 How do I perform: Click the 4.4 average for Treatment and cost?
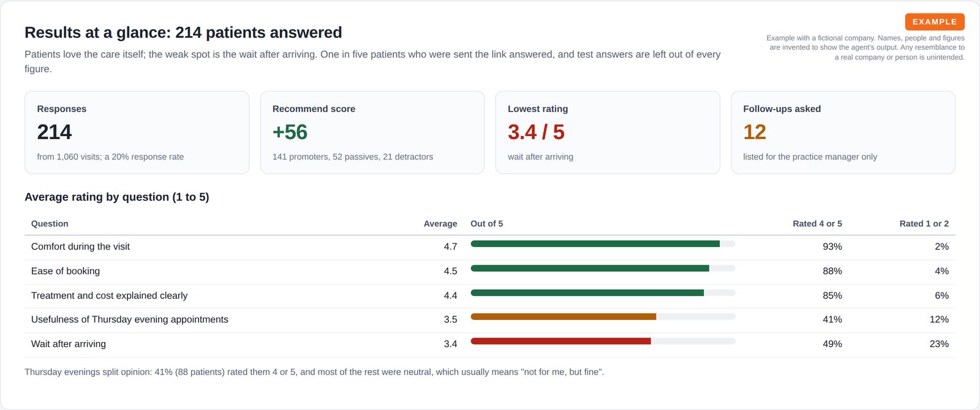pyautogui.click(x=450, y=295)
